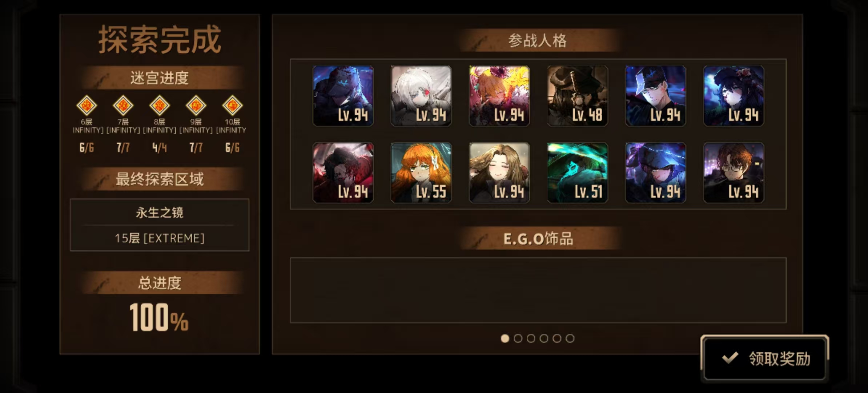Select the first filled page indicator dot

(x=505, y=338)
